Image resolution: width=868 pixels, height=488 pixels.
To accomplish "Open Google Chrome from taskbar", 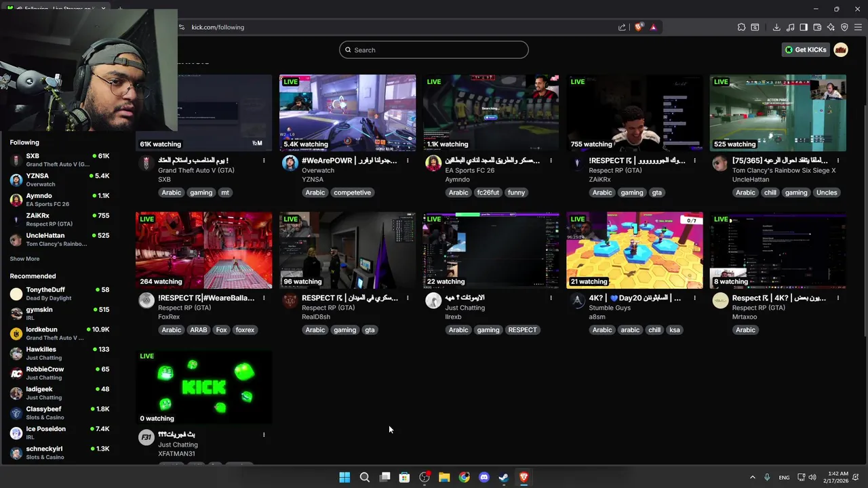I will pyautogui.click(x=464, y=477).
